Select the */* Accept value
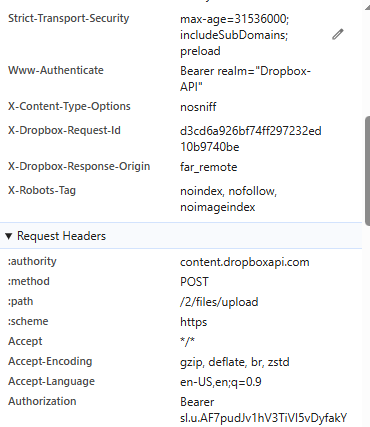Screen dimensions: 370x427 tap(187, 341)
